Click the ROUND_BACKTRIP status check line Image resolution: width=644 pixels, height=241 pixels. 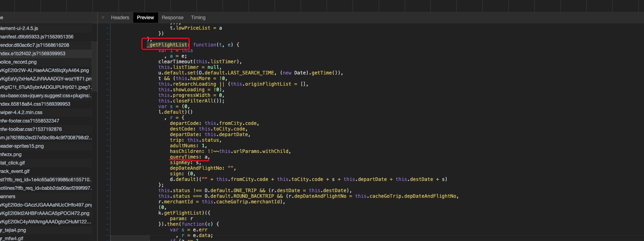coord(309,196)
